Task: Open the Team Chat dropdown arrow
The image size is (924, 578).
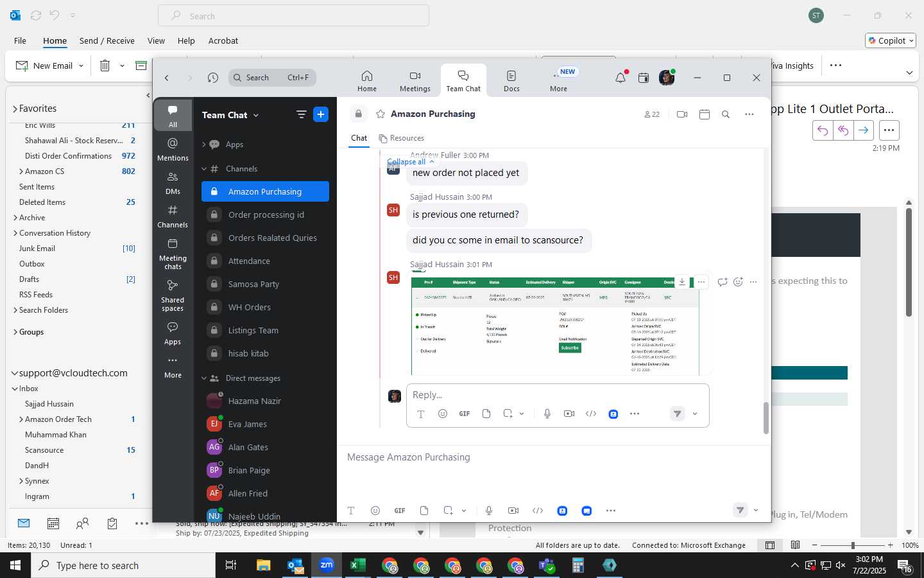Action: pyautogui.click(x=256, y=115)
